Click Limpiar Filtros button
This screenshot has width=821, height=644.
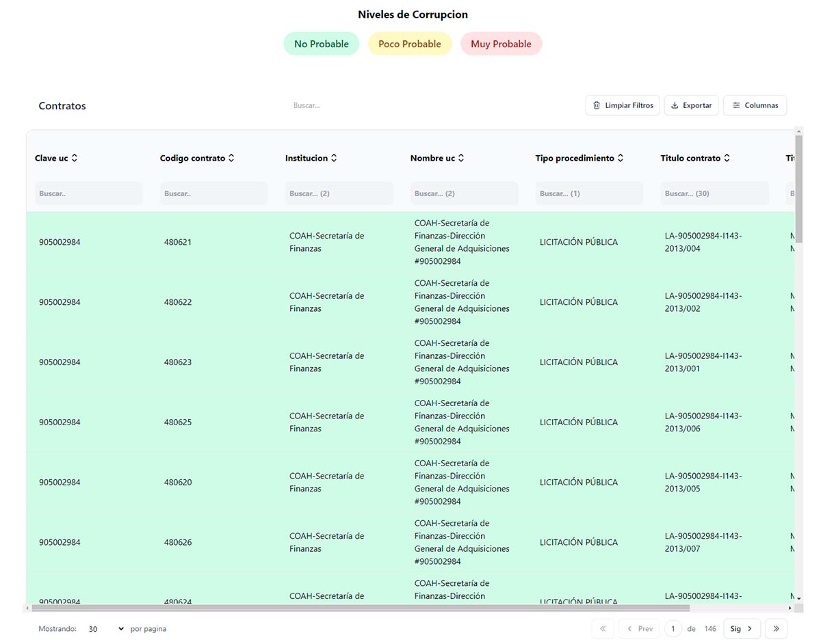(622, 105)
